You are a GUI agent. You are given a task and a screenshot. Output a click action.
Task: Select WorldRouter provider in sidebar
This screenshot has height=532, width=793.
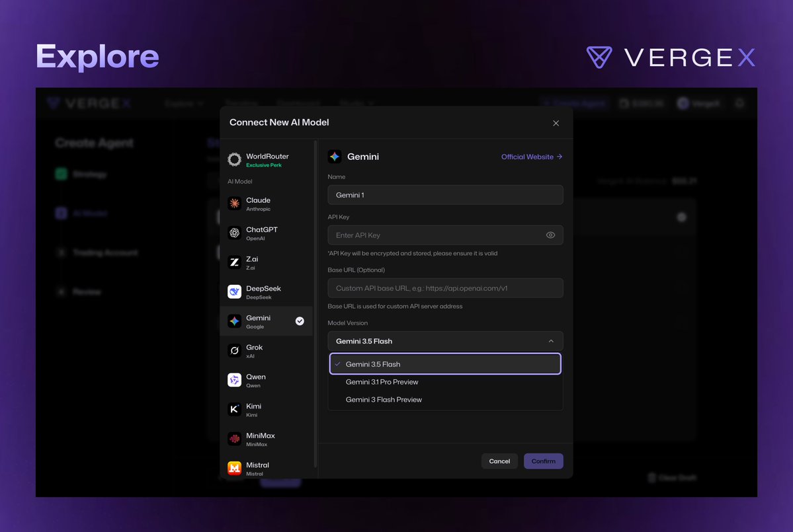267,160
